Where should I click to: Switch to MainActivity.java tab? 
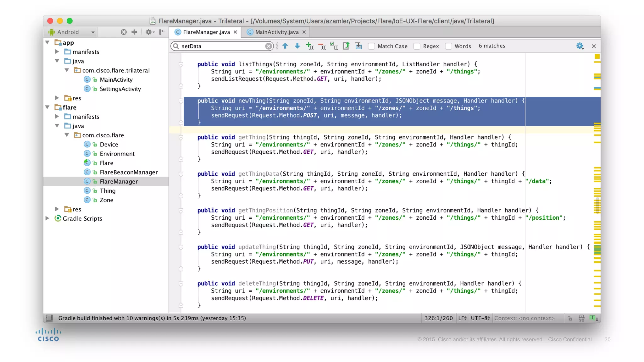point(276,32)
